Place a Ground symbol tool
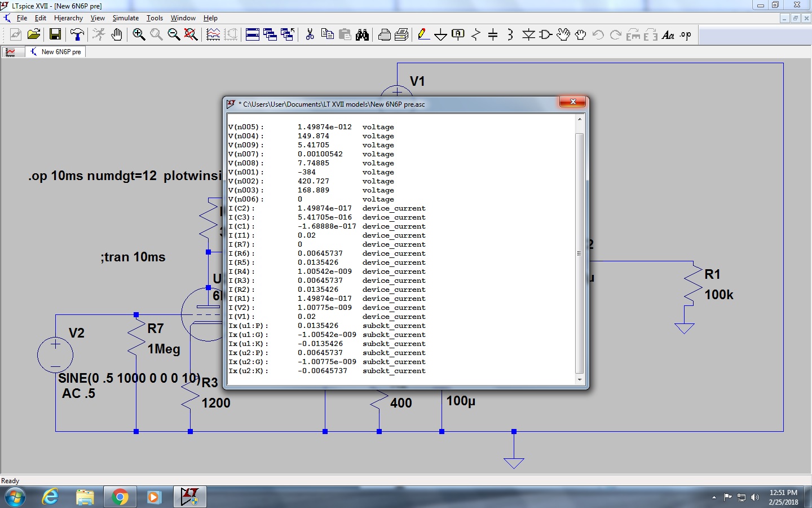The width and height of the screenshot is (812, 508). pos(441,35)
